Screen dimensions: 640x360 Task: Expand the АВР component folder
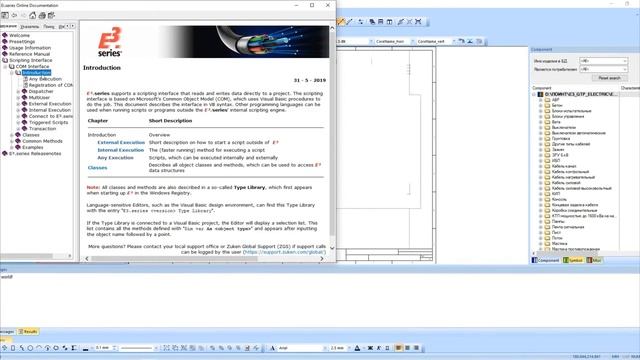(540, 100)
